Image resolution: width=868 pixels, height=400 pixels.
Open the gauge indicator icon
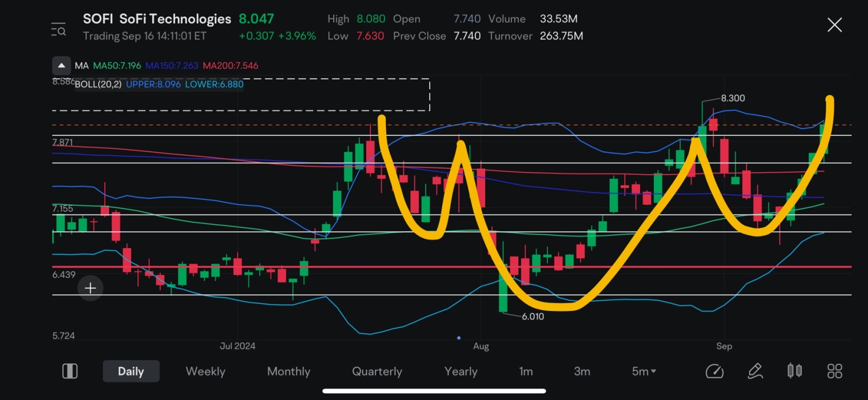(714, 371)
